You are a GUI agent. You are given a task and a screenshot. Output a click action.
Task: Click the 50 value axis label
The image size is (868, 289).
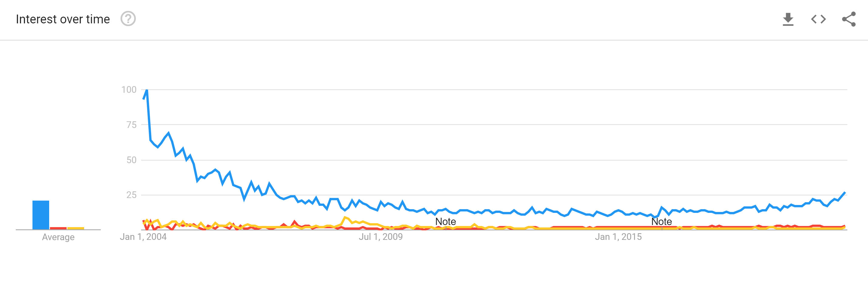point(131,160)
